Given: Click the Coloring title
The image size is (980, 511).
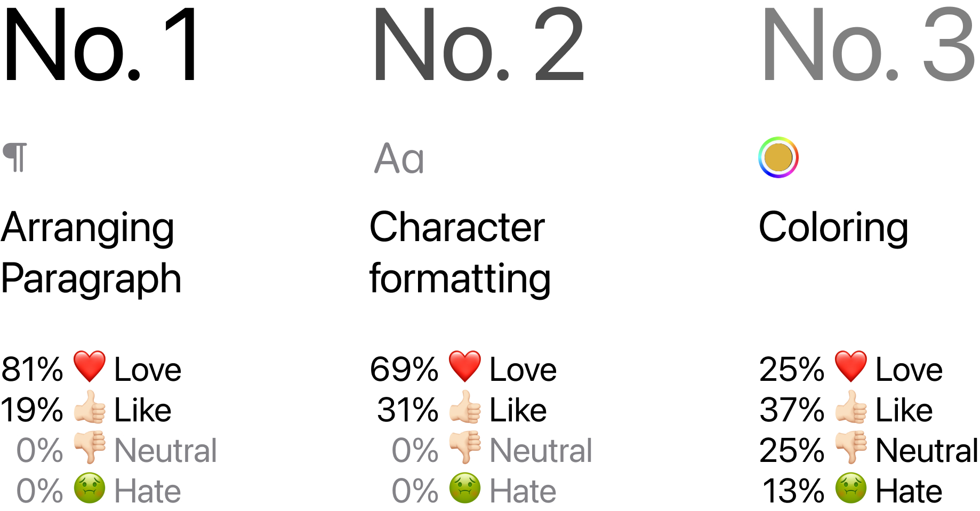Looking at the screenshot, I should 833,228.
